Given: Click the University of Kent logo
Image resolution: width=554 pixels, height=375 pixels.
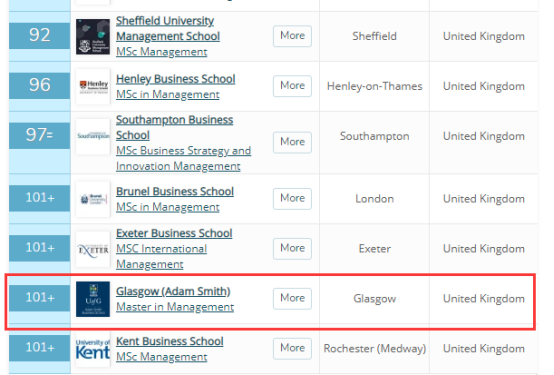Looking at the screenshot, I should pyautogui.click(x=93, y=349).
